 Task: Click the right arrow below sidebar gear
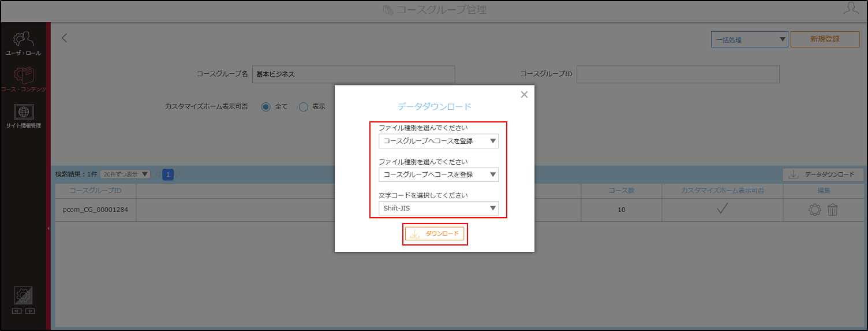[x=30, y=311]
